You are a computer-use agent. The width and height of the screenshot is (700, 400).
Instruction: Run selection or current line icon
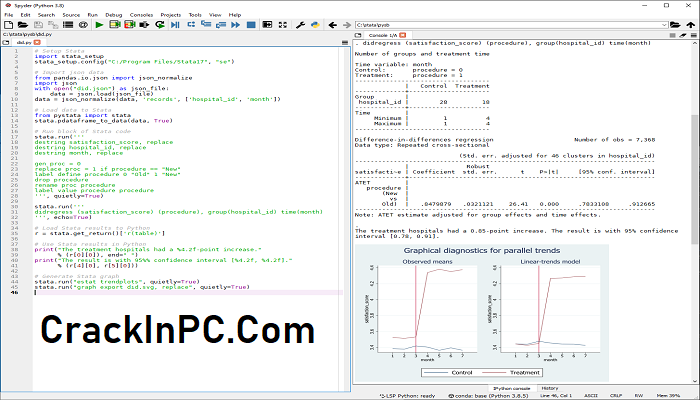pyautogui.click(x=144, y=25)
